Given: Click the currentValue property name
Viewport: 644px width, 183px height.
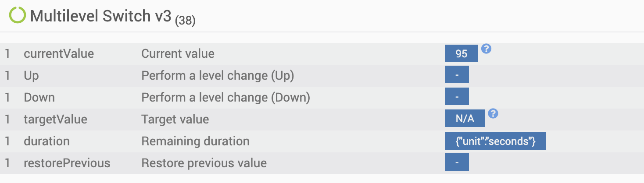Looking at the screenshot, I should pyautogui.click(x=59, y=54).
